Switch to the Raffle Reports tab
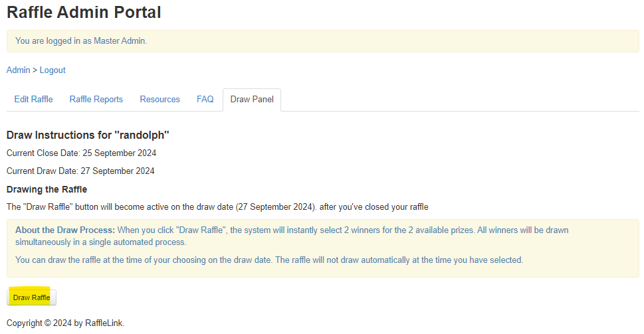This screenshot has height=334, width=644. (96, 100)
